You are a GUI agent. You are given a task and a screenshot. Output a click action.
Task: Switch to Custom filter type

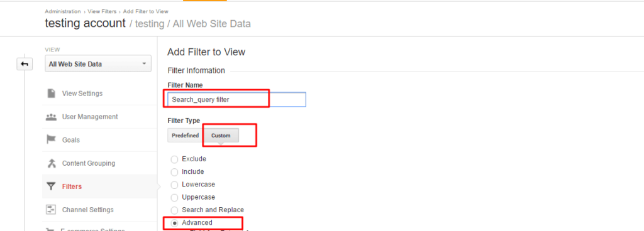coord(221,136)
